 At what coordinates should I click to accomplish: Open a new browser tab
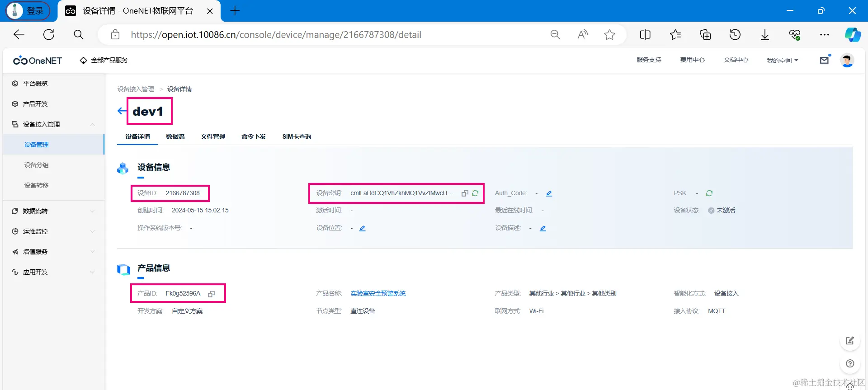(235, 11)
